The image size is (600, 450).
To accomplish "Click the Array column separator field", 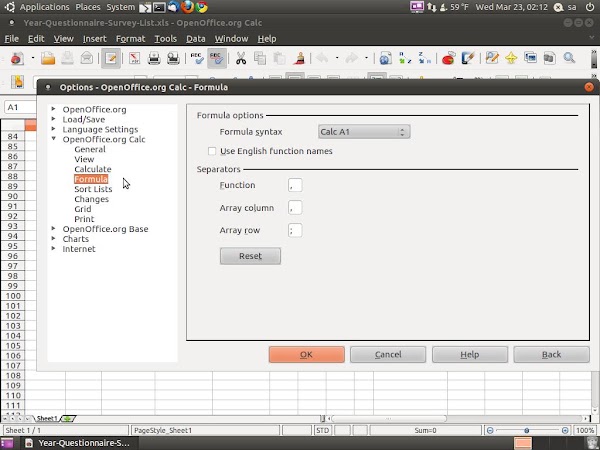I will click(x=295, y=208).
